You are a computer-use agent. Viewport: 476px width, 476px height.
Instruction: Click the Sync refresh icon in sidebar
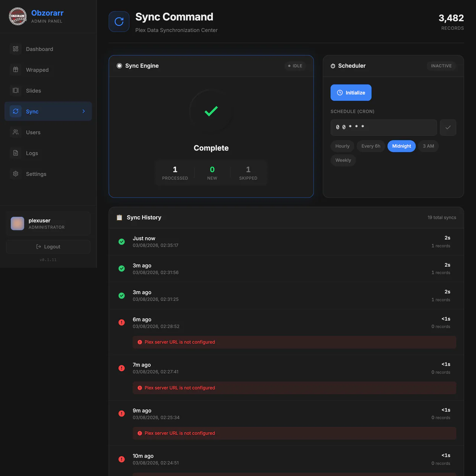(16, 111)
